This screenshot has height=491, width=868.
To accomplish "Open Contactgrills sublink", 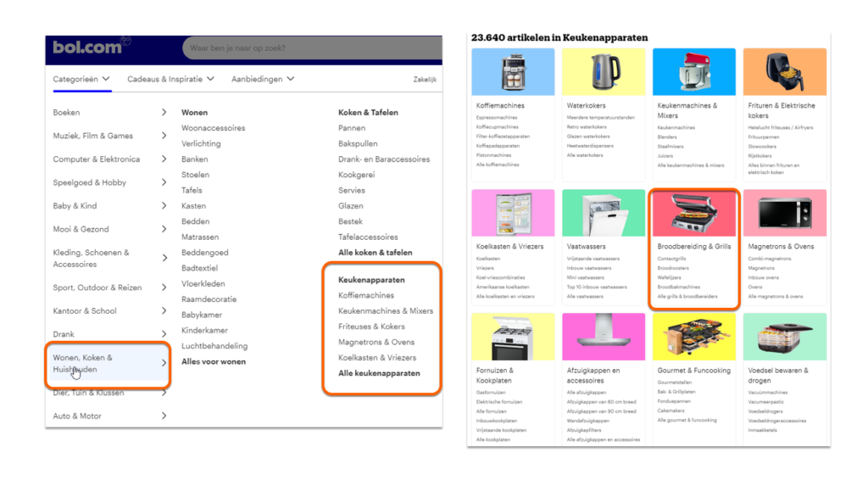I will coord(671,259).
